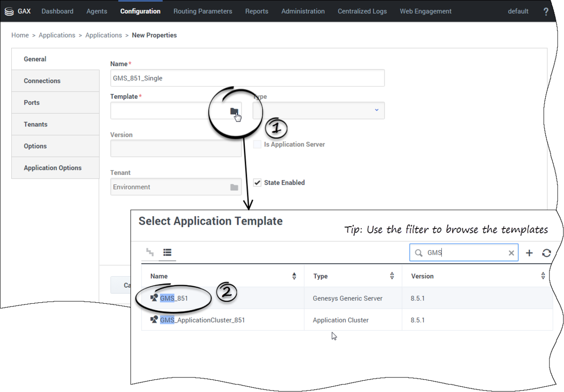Open the Application Options tab
The width and height of the screenshot is (564, 392).
coord(53,168)
